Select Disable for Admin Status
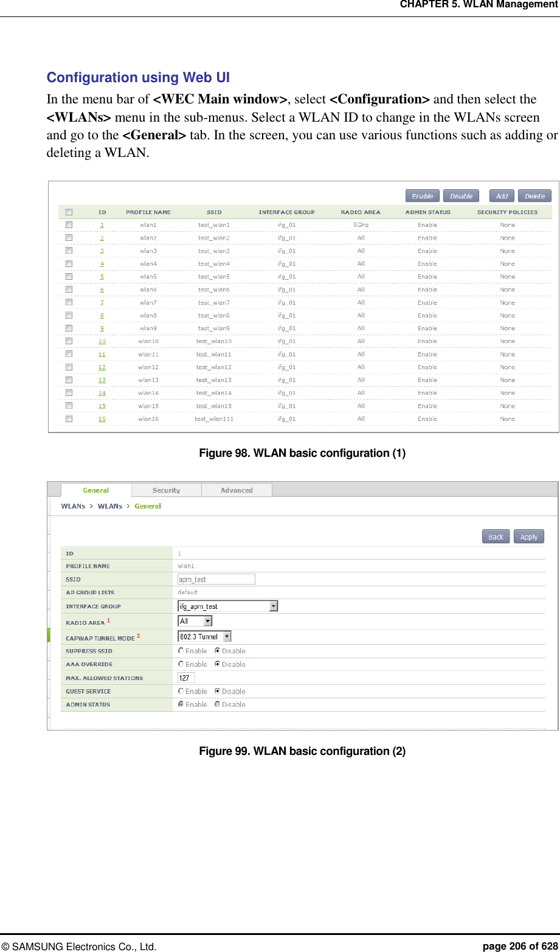The height and width of the screenshot is (952, 560). click(x=218, y=704)
